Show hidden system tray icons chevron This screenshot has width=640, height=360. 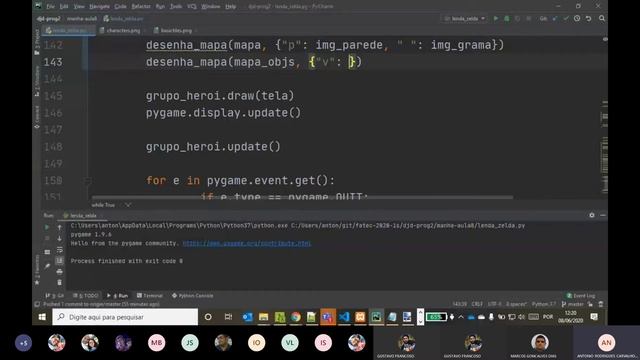pos(461,317)
